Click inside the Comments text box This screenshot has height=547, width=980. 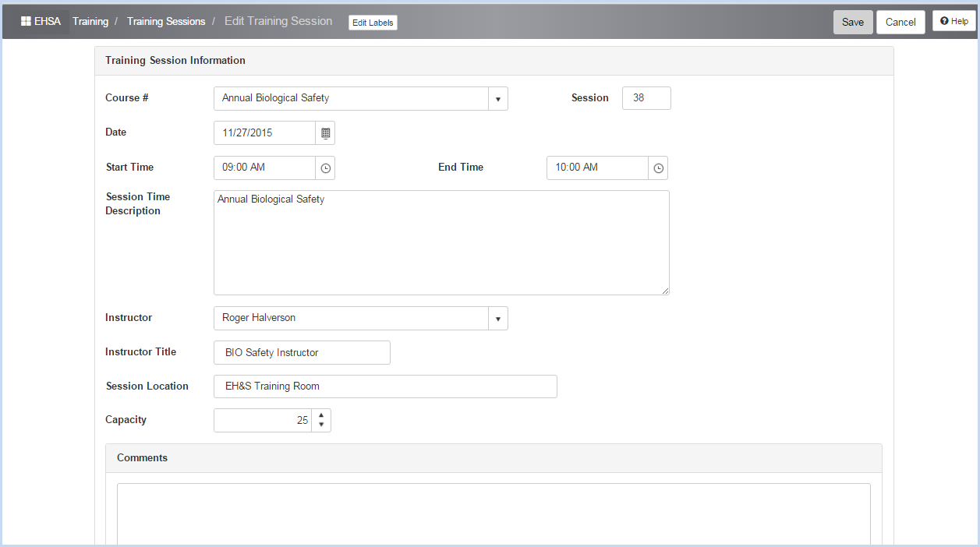(494, 514)
